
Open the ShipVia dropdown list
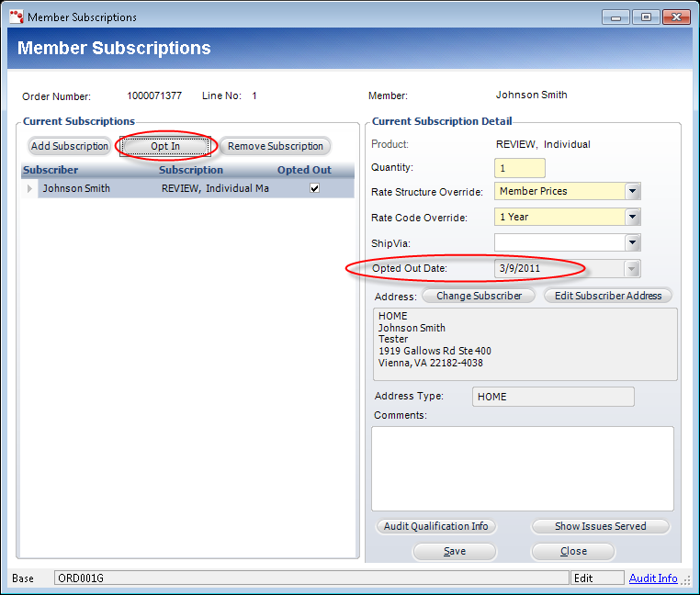632,243
